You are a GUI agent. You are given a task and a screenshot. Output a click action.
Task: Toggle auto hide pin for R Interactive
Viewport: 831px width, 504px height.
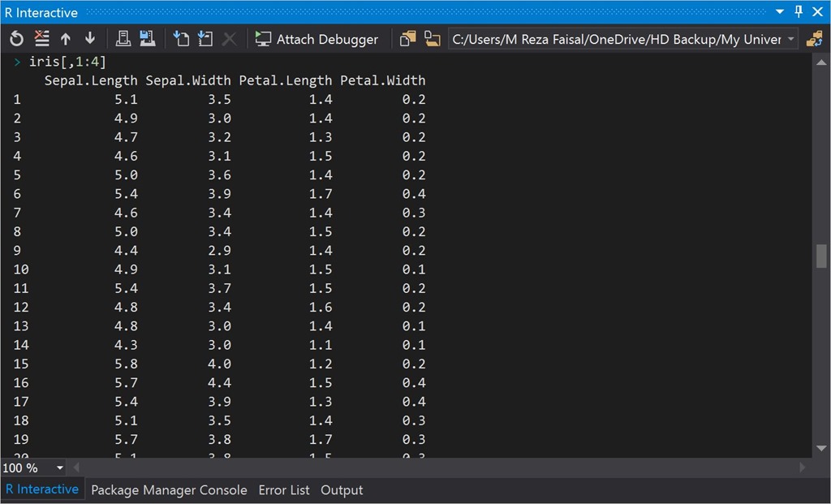click(x=799, y=12)
